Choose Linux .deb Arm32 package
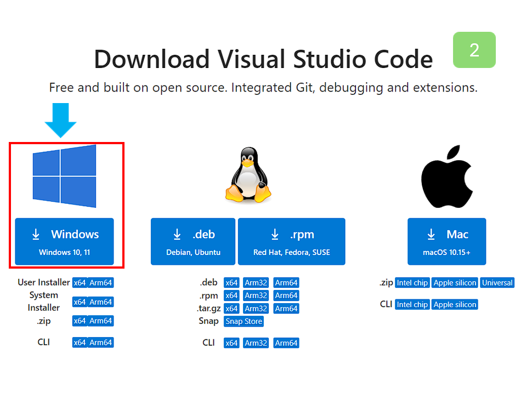 tap(256, 283)
